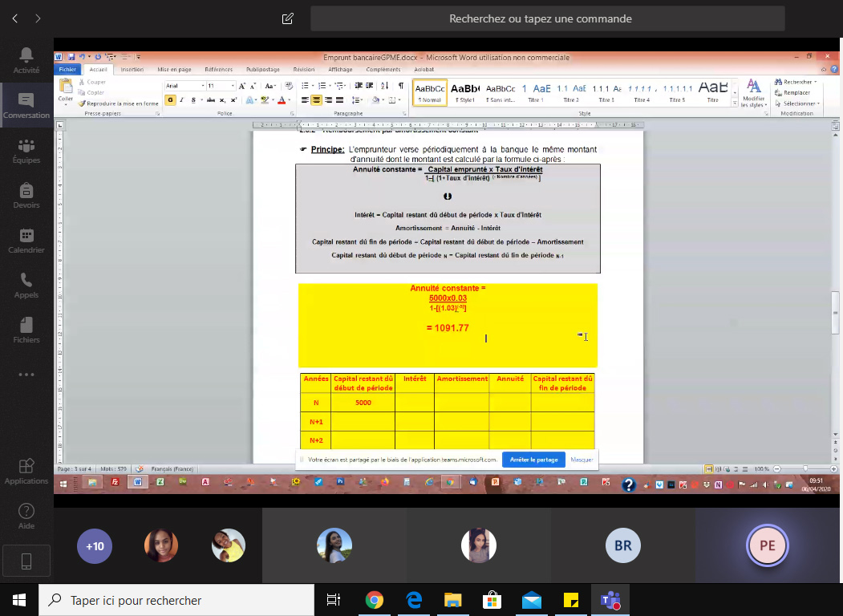Open the font size dropdown showing 11
Image resolution: width=843 pixels, height=616 pixels.
click(x=233, y=86)
